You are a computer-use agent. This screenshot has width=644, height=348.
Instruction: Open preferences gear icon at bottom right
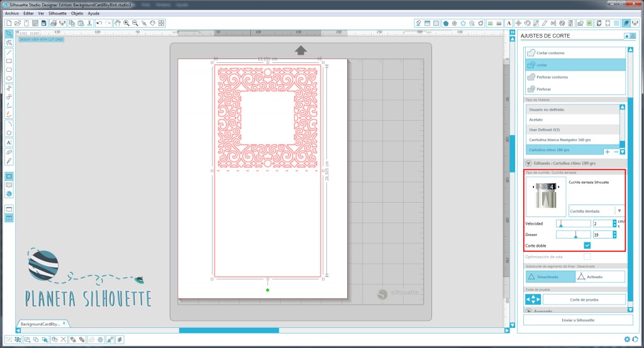(x=627, y=339)
